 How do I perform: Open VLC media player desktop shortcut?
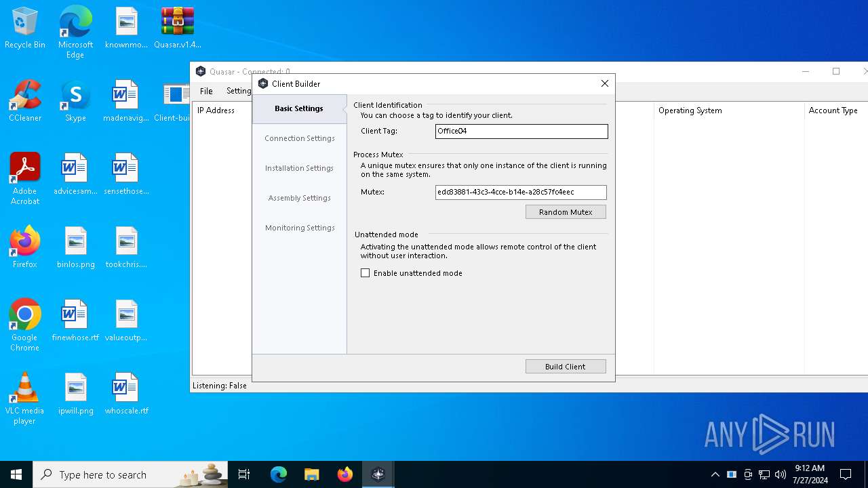pos(25,399)
